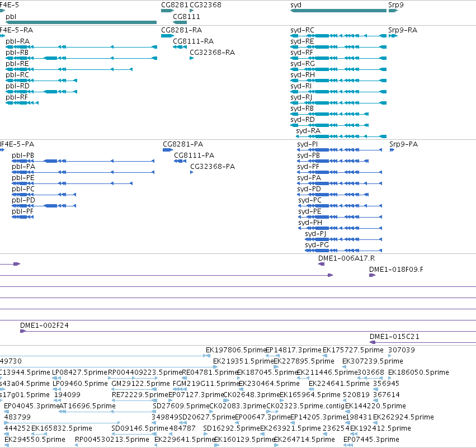
Task: Click the CG8281-RA transcript
Action: [x=167, y=36]
